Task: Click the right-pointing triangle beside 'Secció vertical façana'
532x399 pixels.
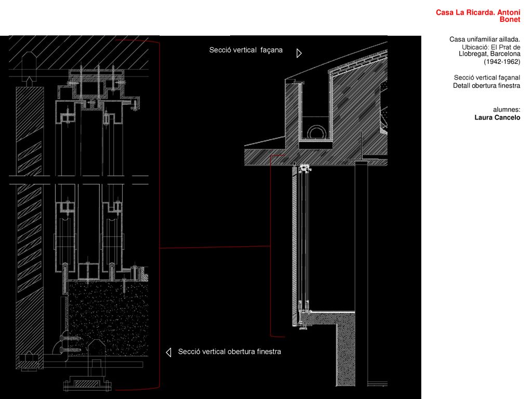Action: tap(299, 54)
